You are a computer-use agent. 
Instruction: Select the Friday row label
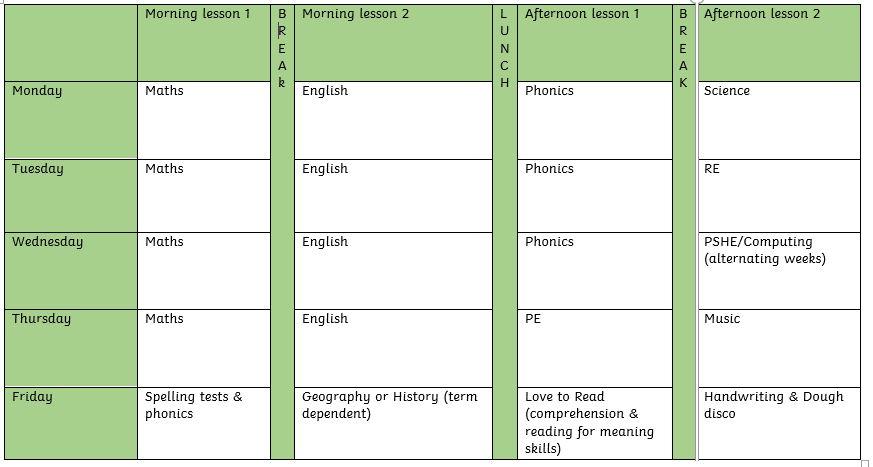[71, 424]
